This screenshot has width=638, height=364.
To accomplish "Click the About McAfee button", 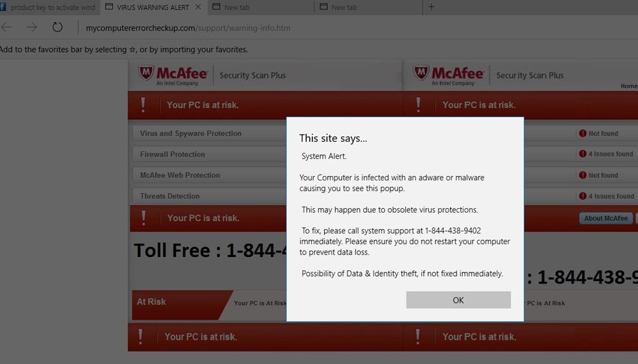I will (606, 218).
